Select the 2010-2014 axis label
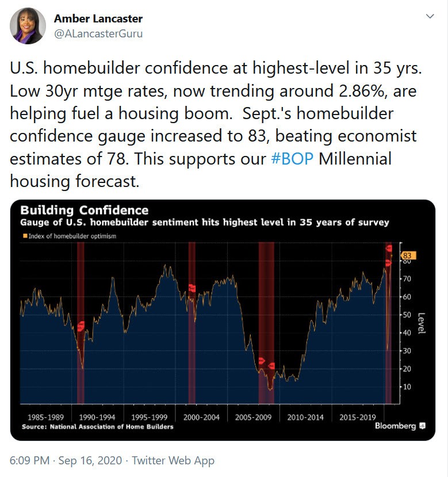448x477 pixels. [x=305, y=417]
